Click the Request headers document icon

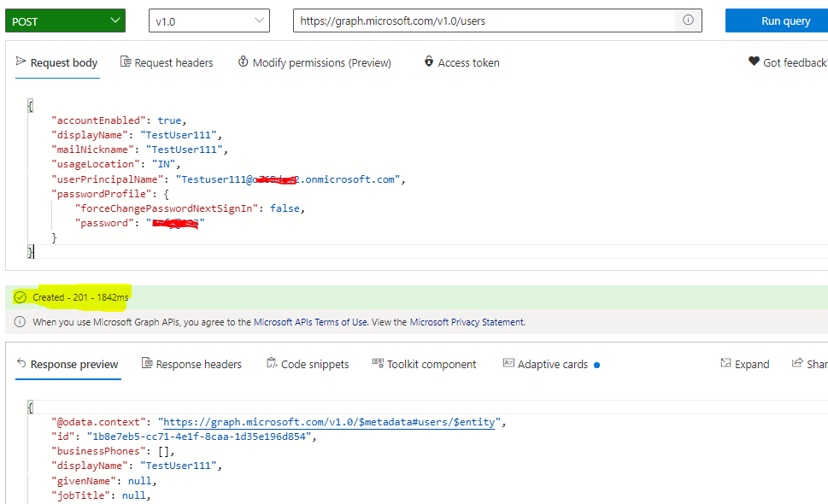point(126,62)
